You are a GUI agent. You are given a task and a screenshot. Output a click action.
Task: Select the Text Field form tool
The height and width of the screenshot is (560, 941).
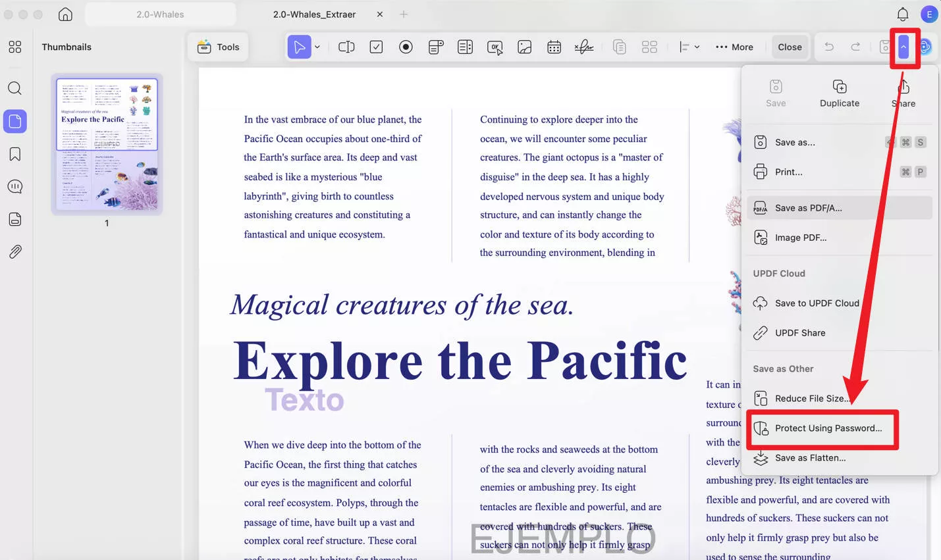pyautogui.click(x=346, y=47)
